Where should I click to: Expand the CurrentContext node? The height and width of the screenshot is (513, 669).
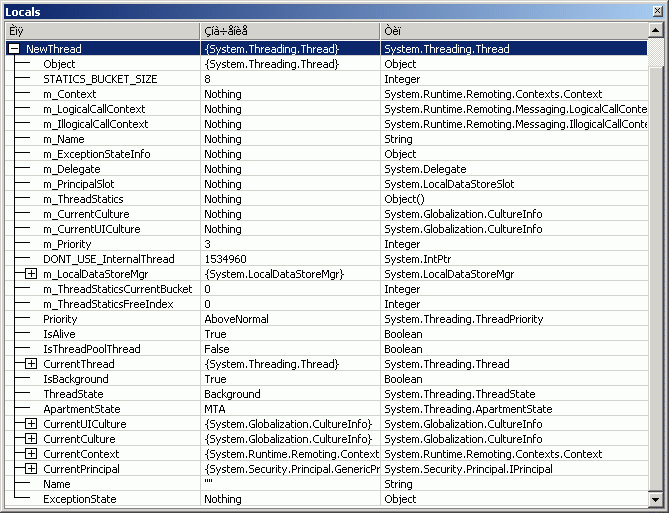[31, 453]
